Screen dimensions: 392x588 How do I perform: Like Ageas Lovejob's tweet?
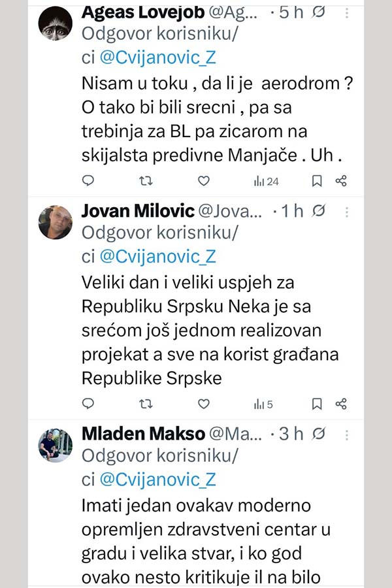pyautogui.click(x=204, y=181)
